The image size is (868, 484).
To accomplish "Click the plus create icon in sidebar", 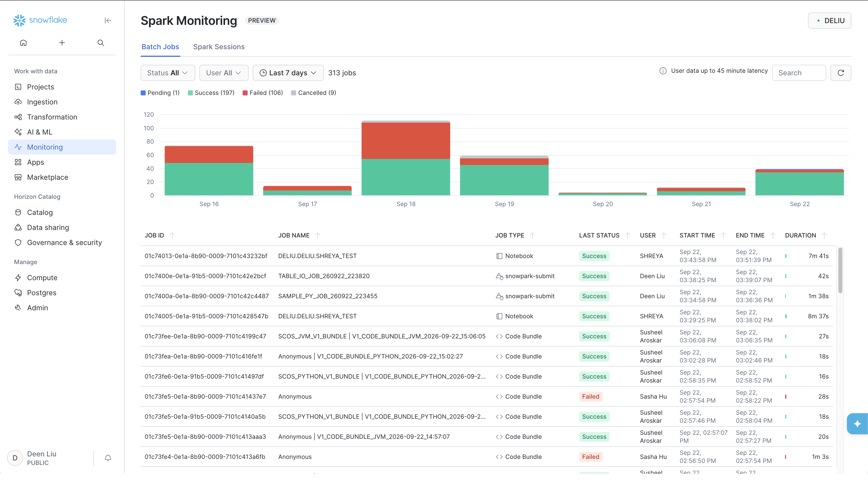I will (x=62, y=43).
